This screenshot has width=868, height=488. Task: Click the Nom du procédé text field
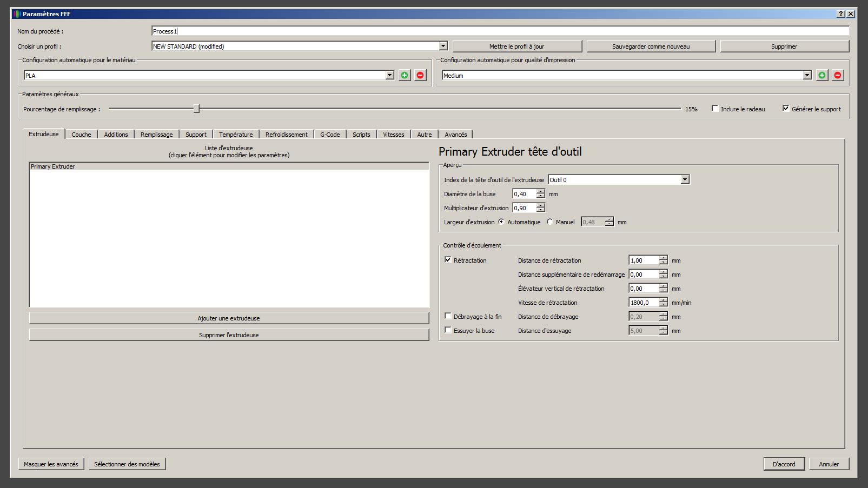coord(500,31)
